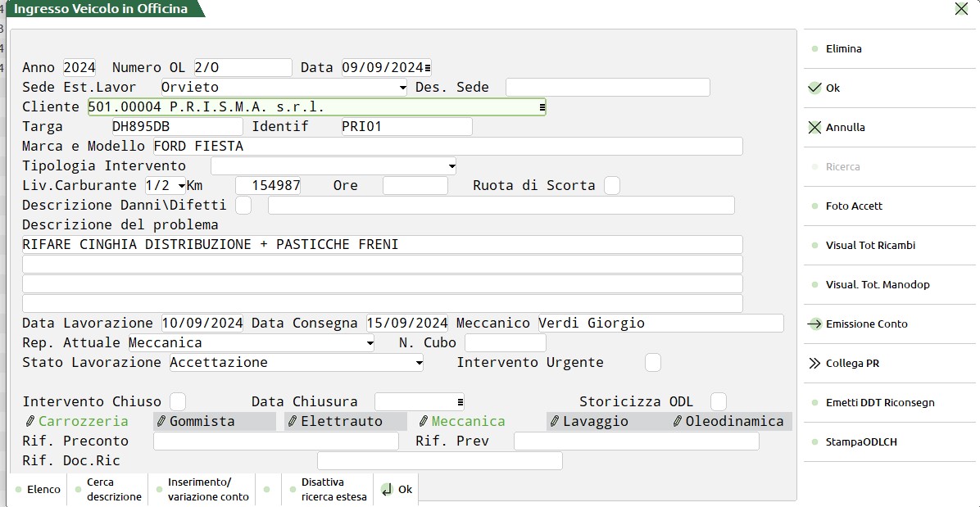Click the Targa input field
This screenshot has height=507, width=980.
(x=177, y=126)
